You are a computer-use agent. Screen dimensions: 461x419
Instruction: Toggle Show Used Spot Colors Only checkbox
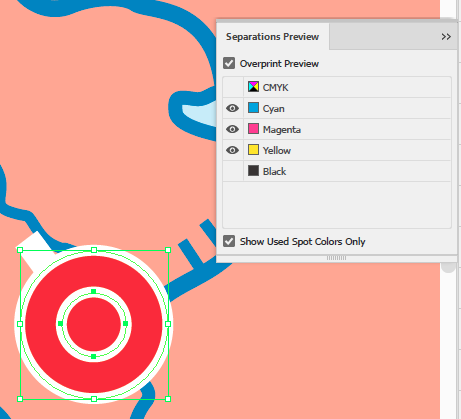click(x=229, y=241)
